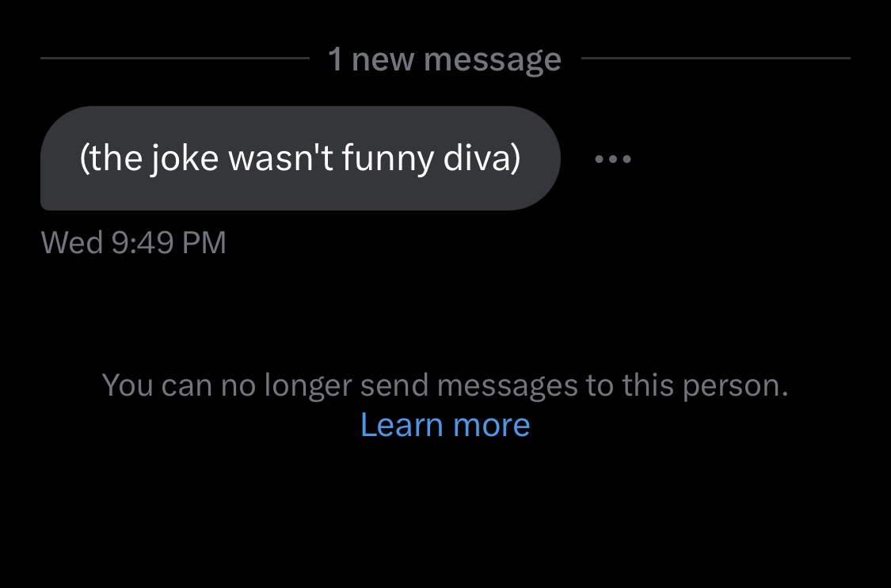Click the blocked messaging notice text
This screenshot has height=588, width=891.
pyautogui.click(x=445, y=385)
